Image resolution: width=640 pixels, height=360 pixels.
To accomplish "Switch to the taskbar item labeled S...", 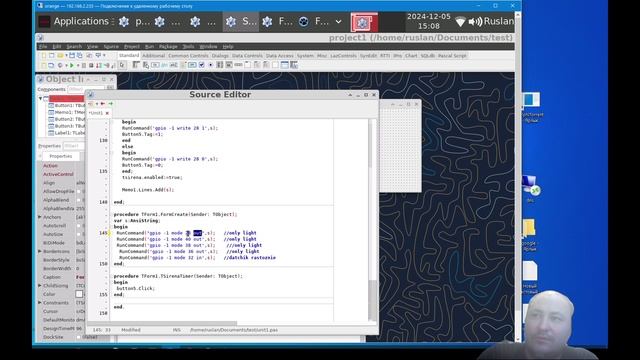I will [x=241, y=22].
